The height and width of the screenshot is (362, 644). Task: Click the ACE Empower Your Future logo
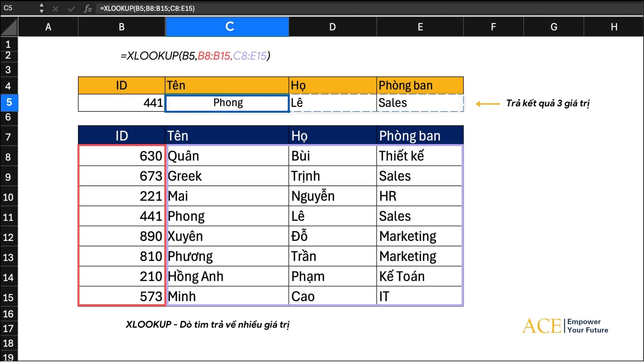click(565, 326)
